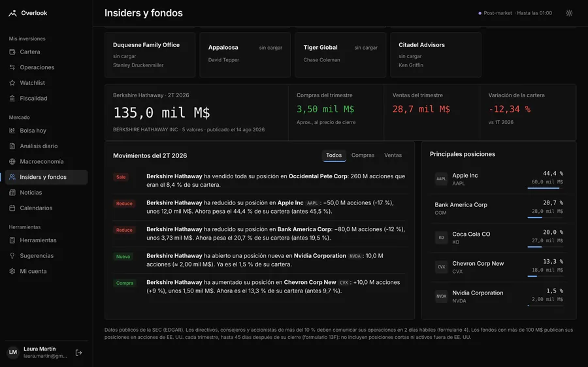Click the Post-market status indicator
Viewport: 588px width, 367px height.
(x=515, y=13)
